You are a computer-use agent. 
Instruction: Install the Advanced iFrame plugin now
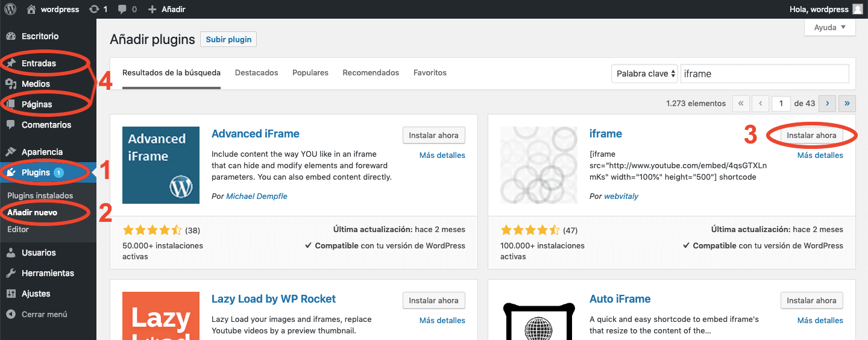click(x=433, y=136)
